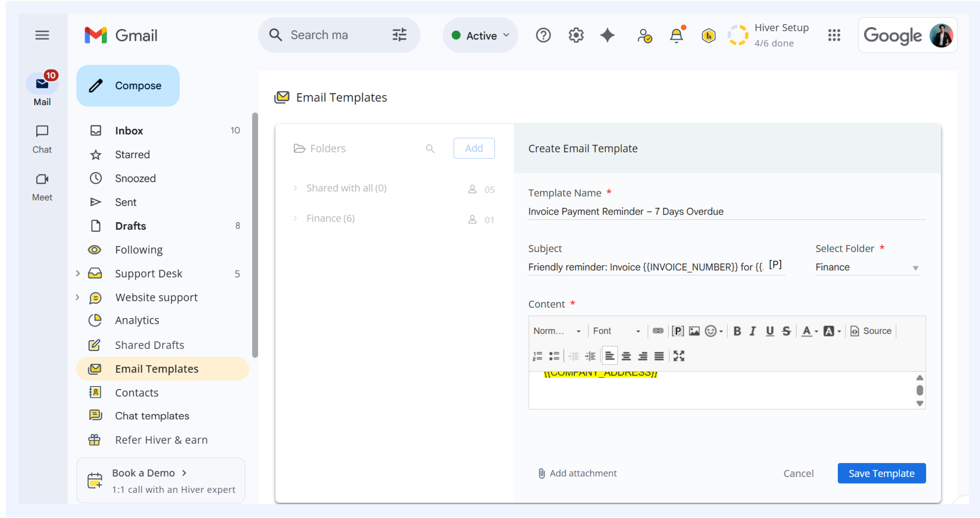
Task: Open the Select Folder Finance dropdown
Action: pos(867,268)
